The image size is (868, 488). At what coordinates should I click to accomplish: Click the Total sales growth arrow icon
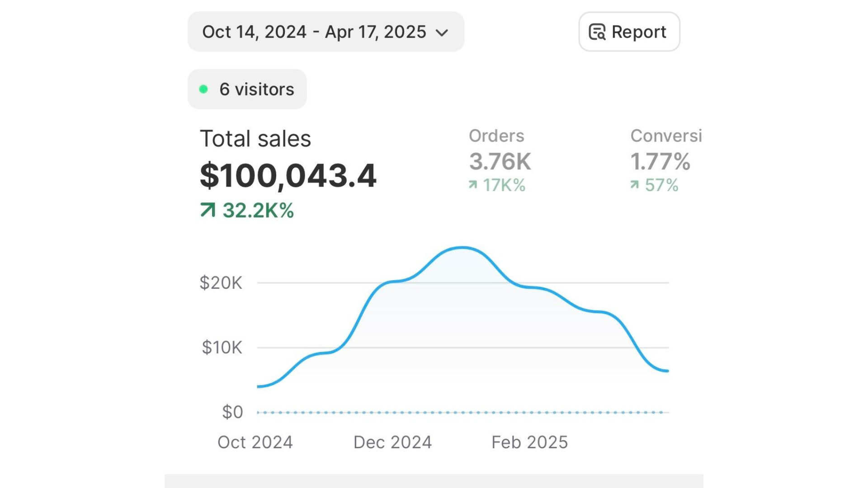[208, 210]
